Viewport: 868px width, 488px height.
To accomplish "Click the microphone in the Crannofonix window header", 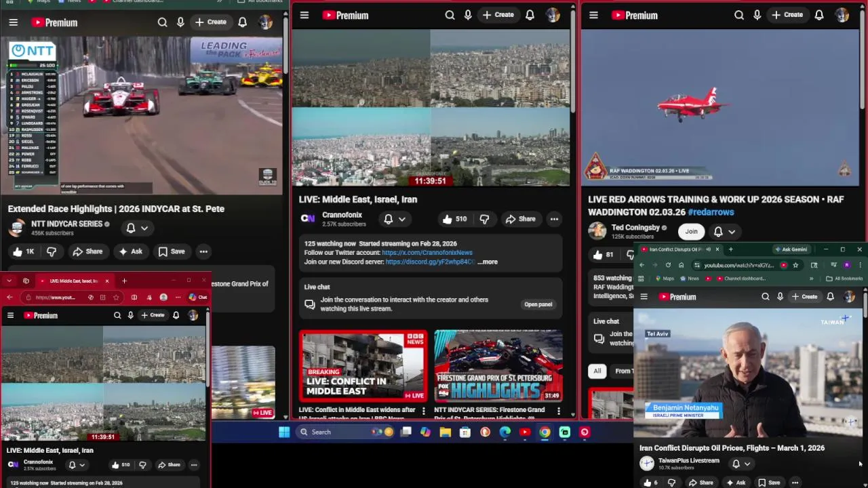I will (x=468, y=15).
